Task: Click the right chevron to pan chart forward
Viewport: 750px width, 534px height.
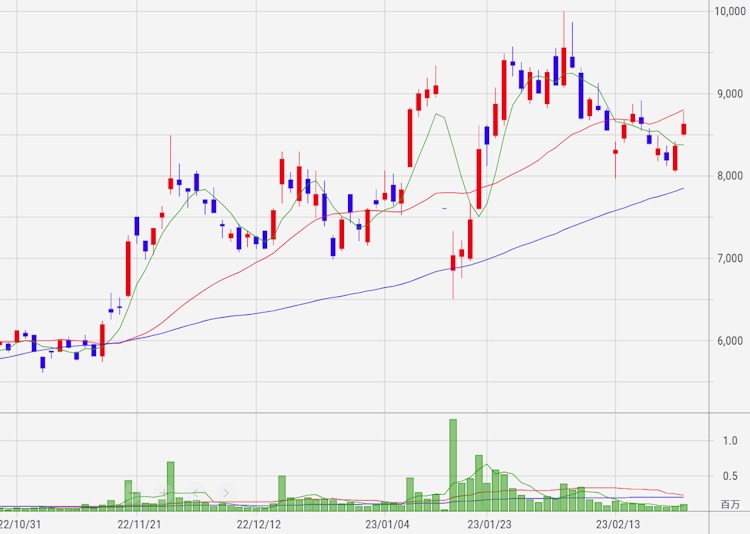Action: 226,492
